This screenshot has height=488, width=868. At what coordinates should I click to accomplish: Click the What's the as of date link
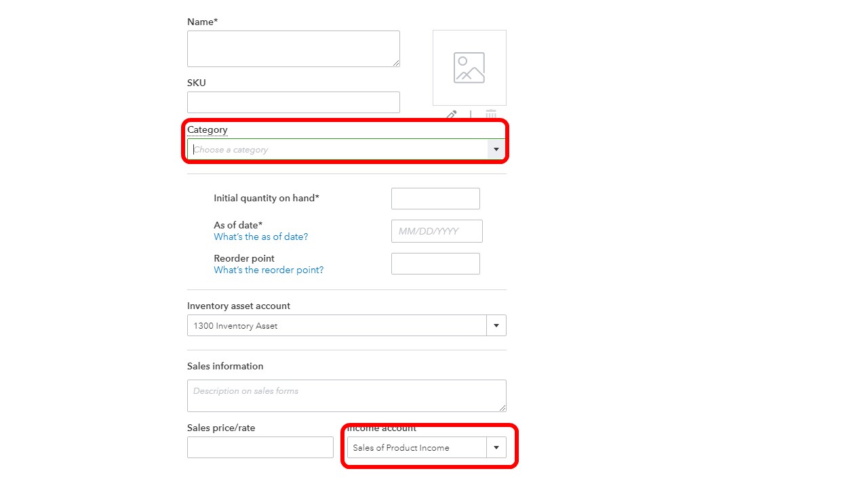(260, 237)
